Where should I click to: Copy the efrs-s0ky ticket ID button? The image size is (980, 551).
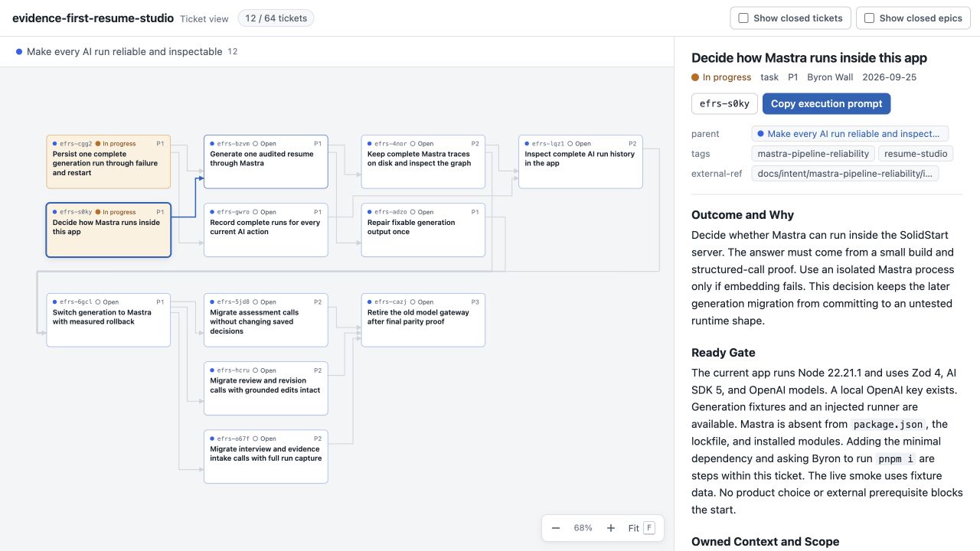click(x=725, y=104)
